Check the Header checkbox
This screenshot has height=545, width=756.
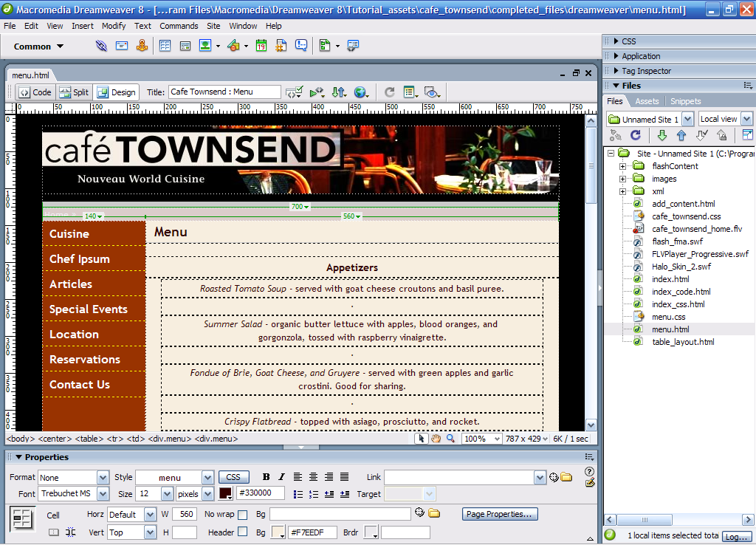(243, 532)
